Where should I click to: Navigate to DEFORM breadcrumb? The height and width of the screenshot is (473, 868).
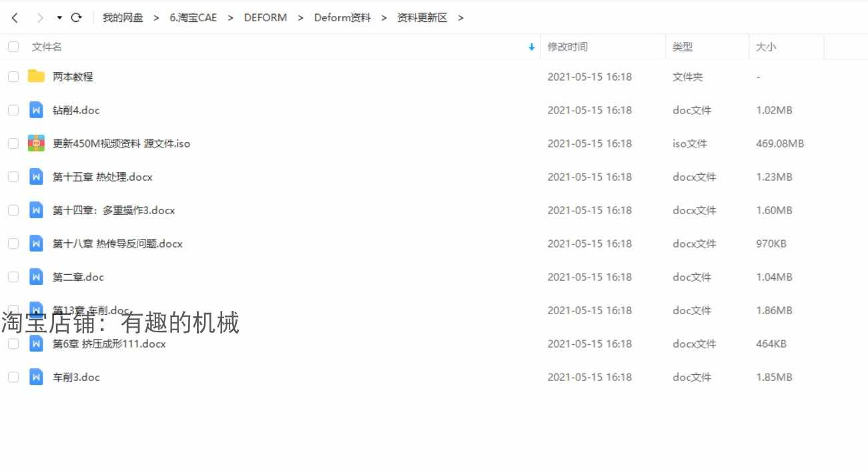pyautogui.click(x=266, y=18)
